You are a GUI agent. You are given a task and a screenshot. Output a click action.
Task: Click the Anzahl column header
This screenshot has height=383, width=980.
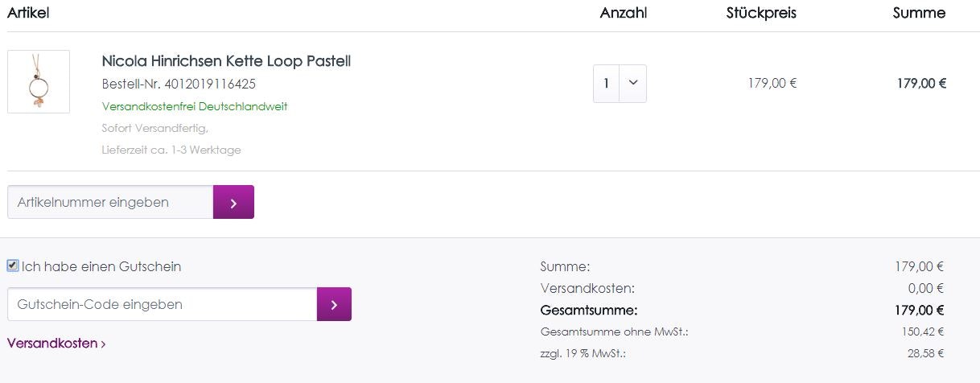(624, 13)
